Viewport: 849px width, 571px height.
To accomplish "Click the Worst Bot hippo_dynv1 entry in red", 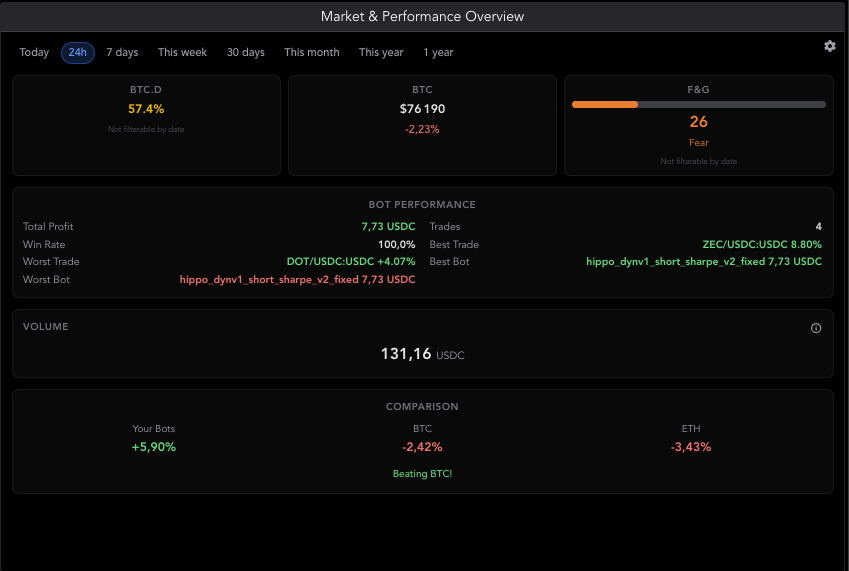I will pyautogui.click(x=297, y=280).
